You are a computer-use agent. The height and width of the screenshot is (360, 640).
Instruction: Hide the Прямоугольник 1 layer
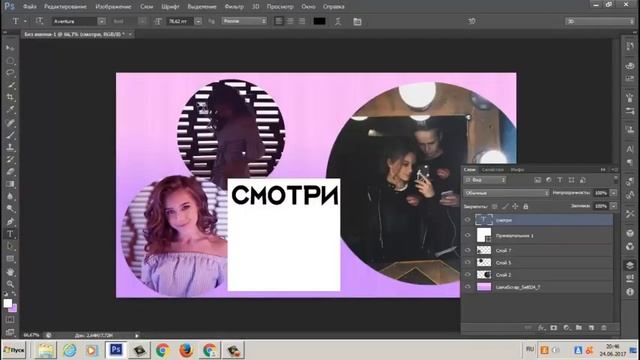pos(468,235)
